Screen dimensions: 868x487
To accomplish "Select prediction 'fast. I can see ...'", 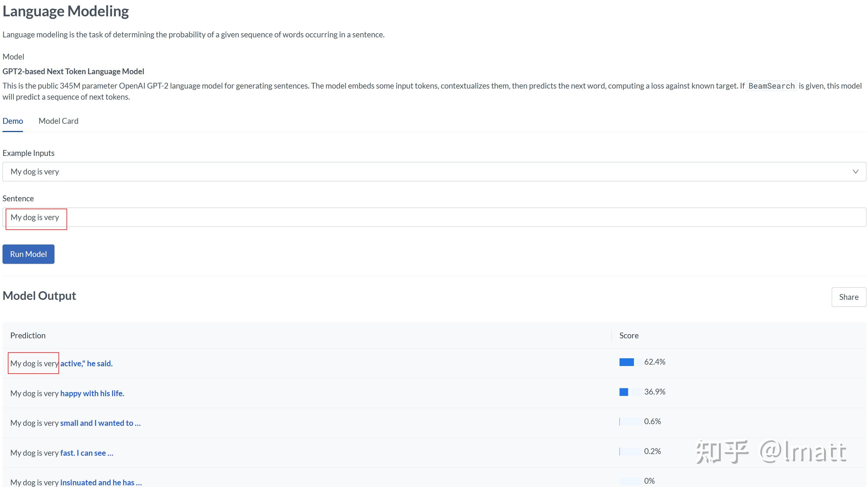I will point(87,453).
